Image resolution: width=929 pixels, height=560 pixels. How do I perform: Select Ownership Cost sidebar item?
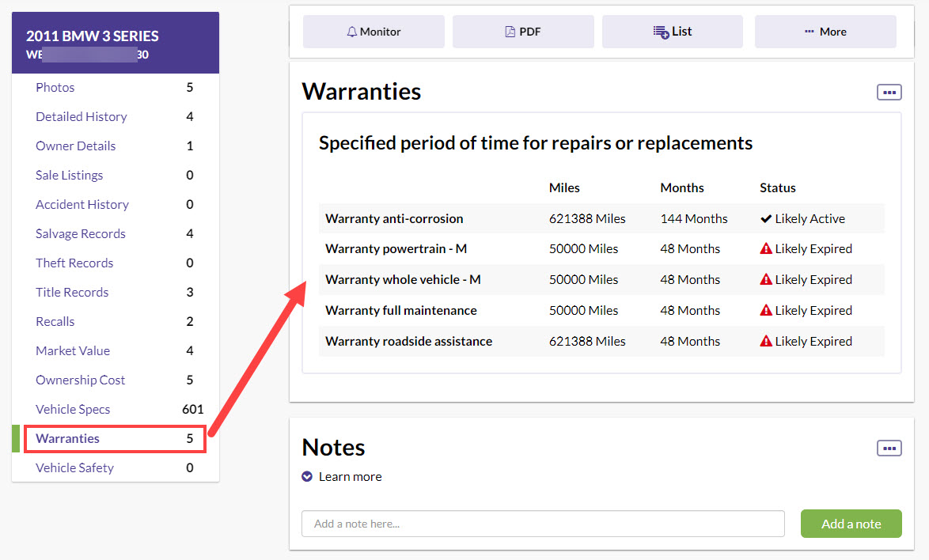80,380
